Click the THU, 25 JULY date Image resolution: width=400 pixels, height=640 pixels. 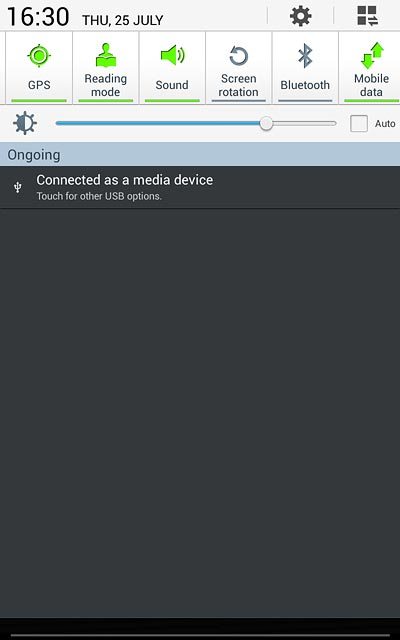122,20
